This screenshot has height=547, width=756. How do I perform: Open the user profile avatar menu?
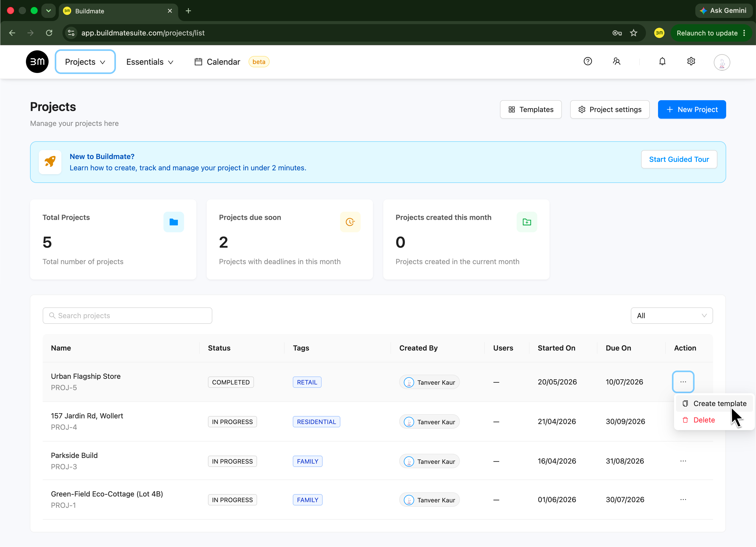[722, 62]
